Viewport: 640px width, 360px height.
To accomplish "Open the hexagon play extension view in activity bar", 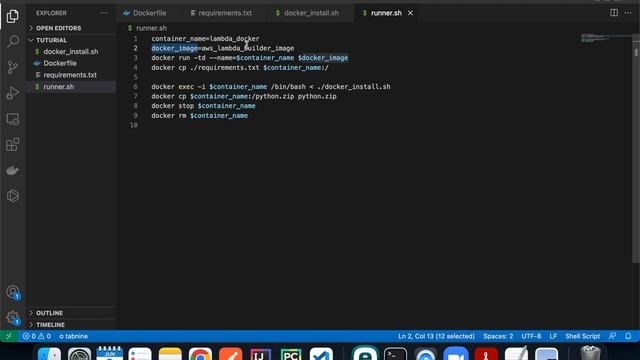I will tap(13, 196).
